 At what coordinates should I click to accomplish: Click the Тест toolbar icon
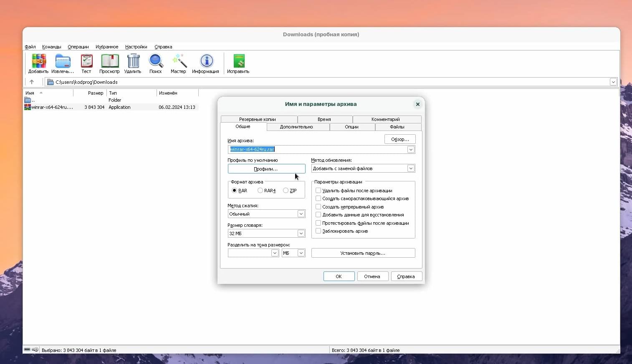86,61
